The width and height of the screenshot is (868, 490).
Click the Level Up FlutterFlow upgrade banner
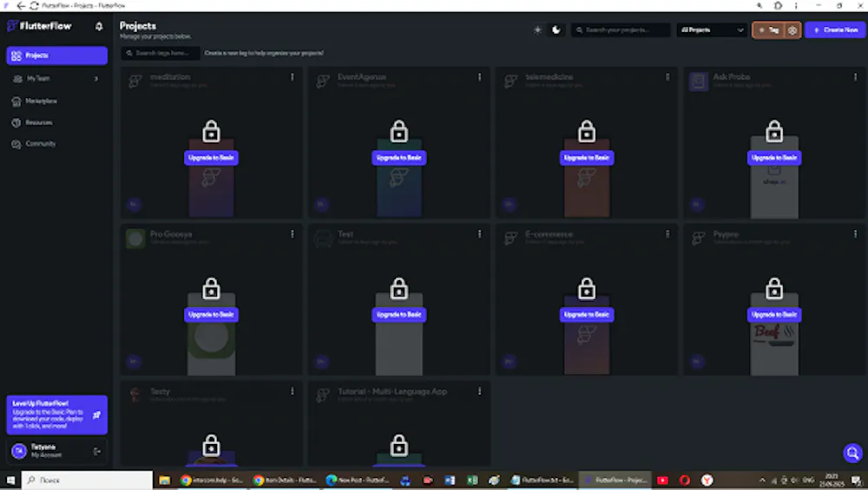tap(57, 415)
